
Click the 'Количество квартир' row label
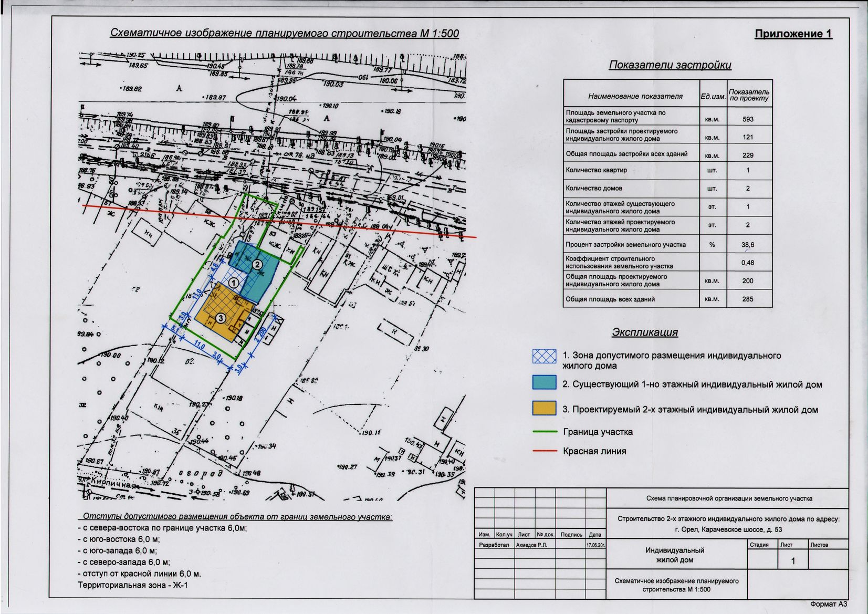pyautogui.click(x=596, y=170)
